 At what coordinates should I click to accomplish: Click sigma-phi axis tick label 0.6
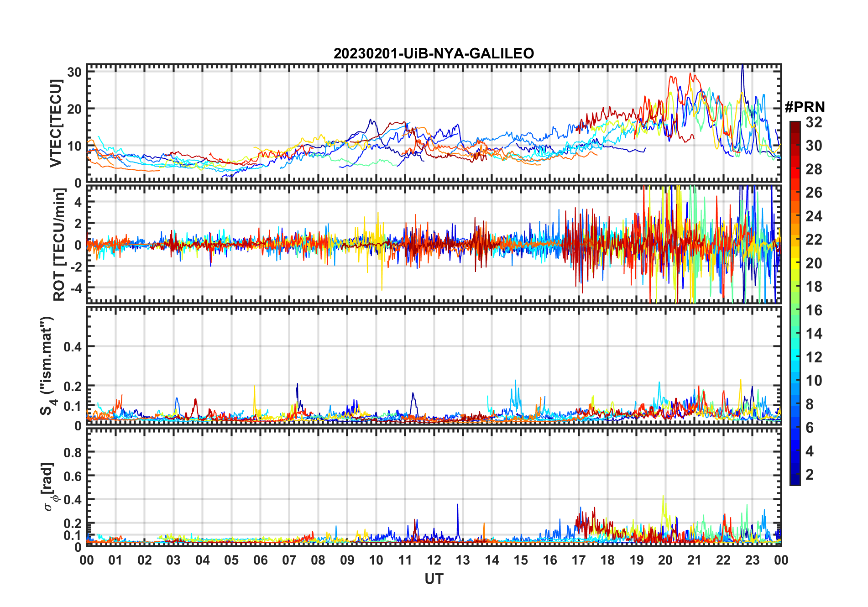pos(73,476)
